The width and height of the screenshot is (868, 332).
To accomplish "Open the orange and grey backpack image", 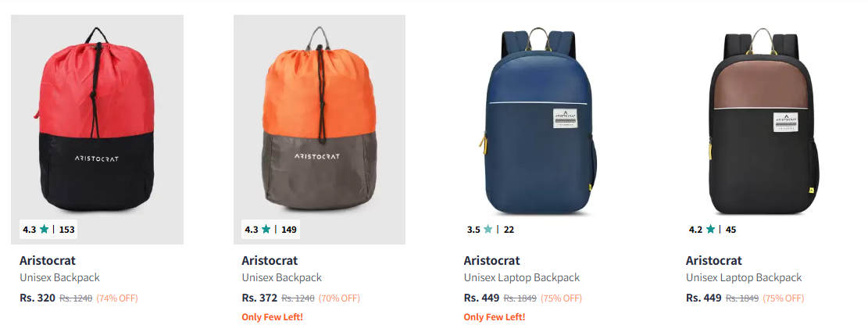I will point(319,117).
